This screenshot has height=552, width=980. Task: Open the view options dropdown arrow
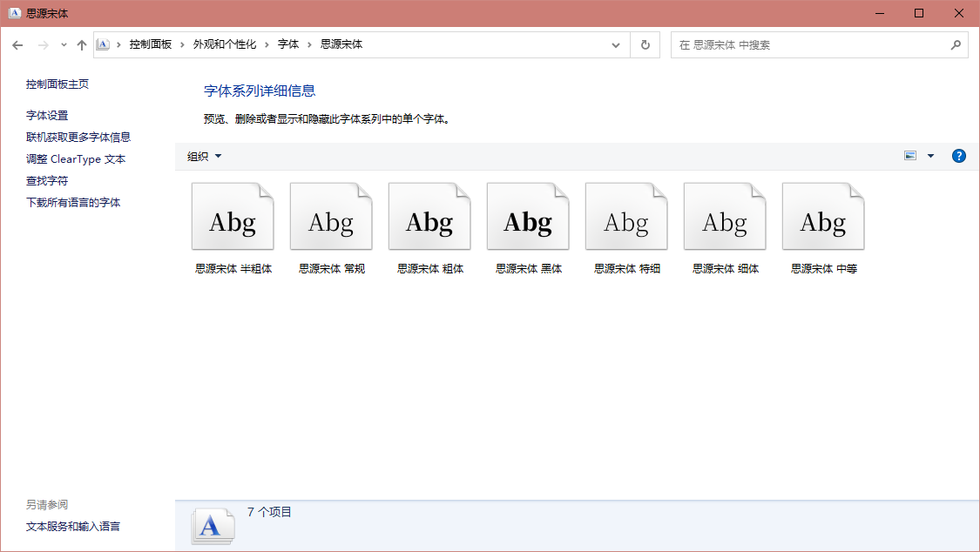click(x=930, y=156)
